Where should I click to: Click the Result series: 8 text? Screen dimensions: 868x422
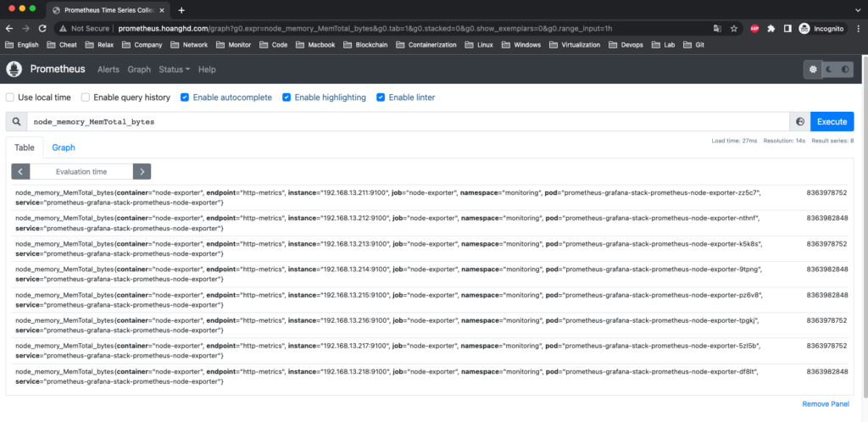coord(832,141)
